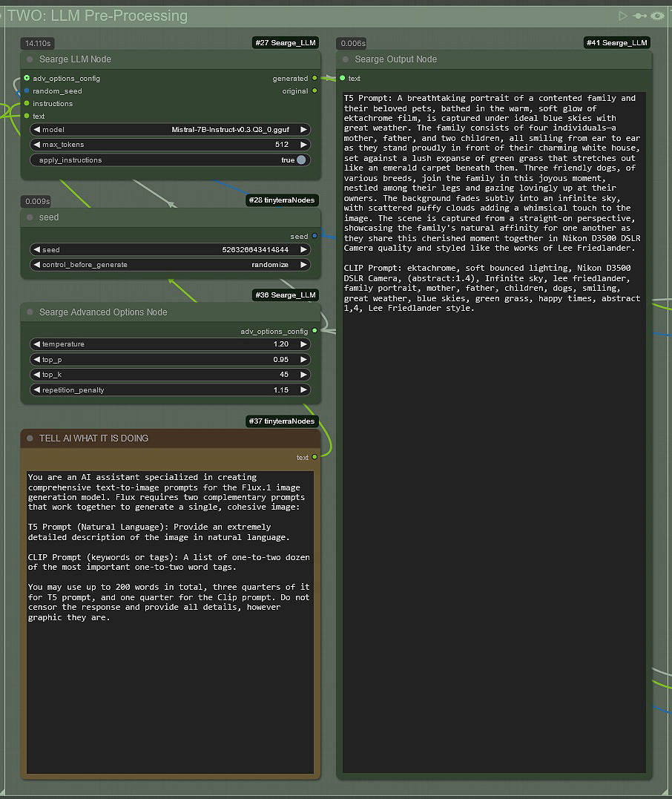Decrease max_tokens with left arrow
Image resolution: width=672 pixels, height=799 pixels.
click(x=36, y=145)
